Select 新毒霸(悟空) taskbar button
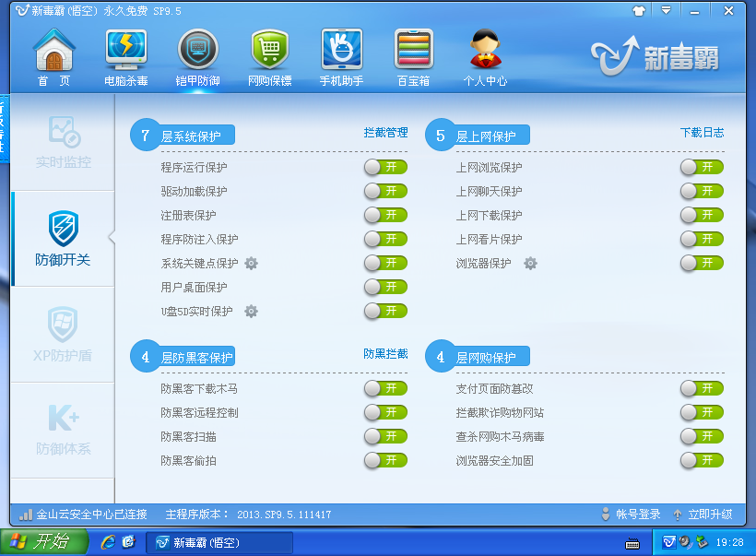The width and height of the screenshot is (756, 556). (219, 542)
